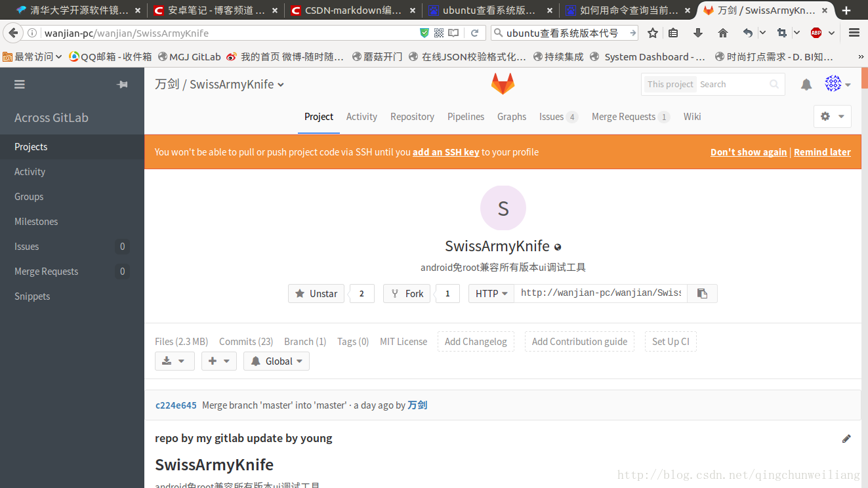Click the add an SSH key link
Viewport: 868px width, 488px height.
[x=446, y=152]
